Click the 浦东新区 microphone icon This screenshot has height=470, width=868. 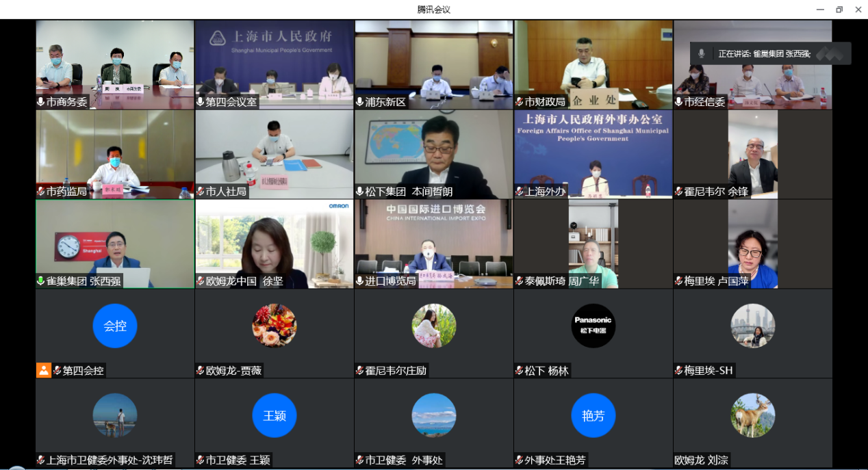[360, 102]
